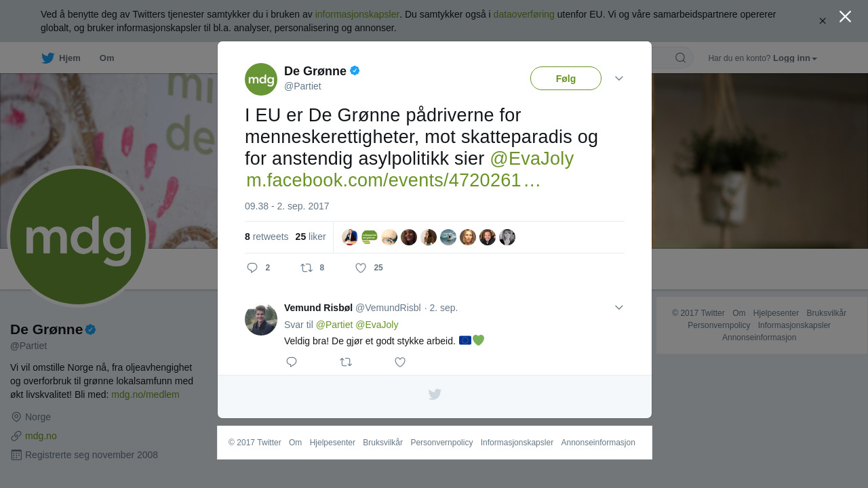Click the reply icon on Vemund Risbøl's reply
The width and height of the screenshot is (868, 488).
[x=292, y=362]
